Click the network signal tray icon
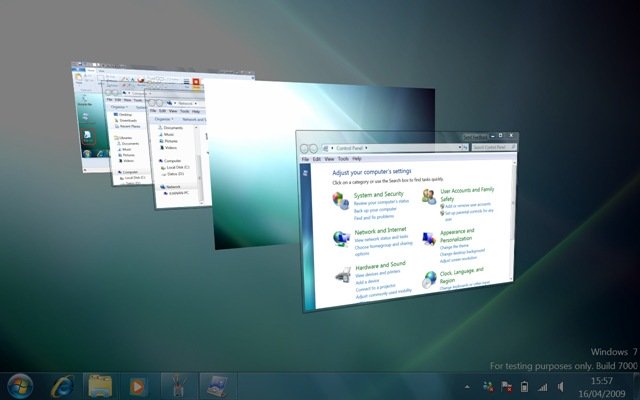The width and height of the screenshot is (640, 400). [542, 387]
